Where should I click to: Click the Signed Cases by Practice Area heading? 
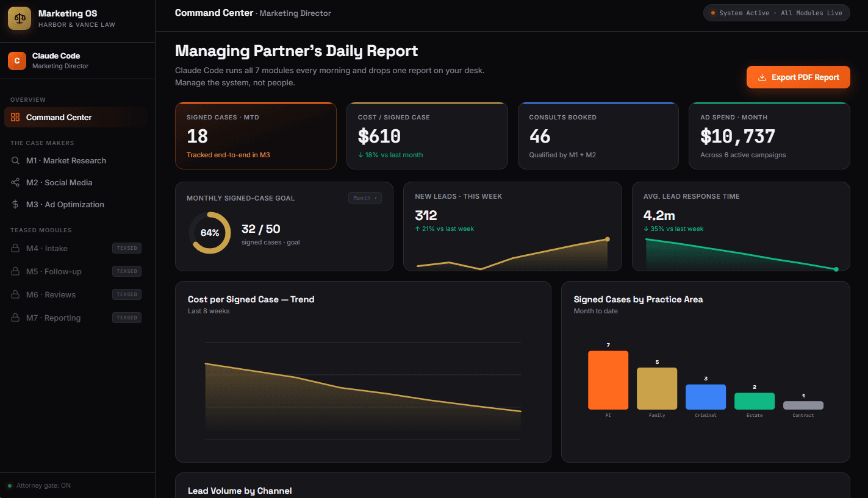[638, 299]
